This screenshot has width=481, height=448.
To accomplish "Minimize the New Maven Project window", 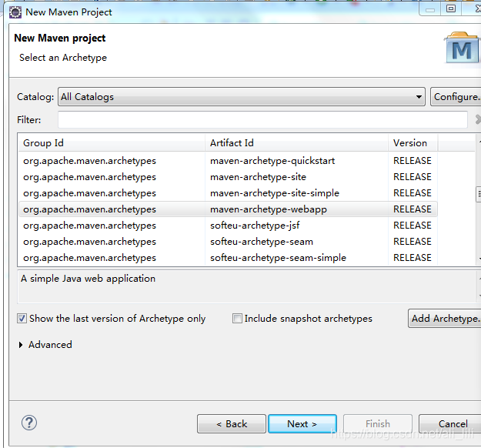I will point(430,9).
